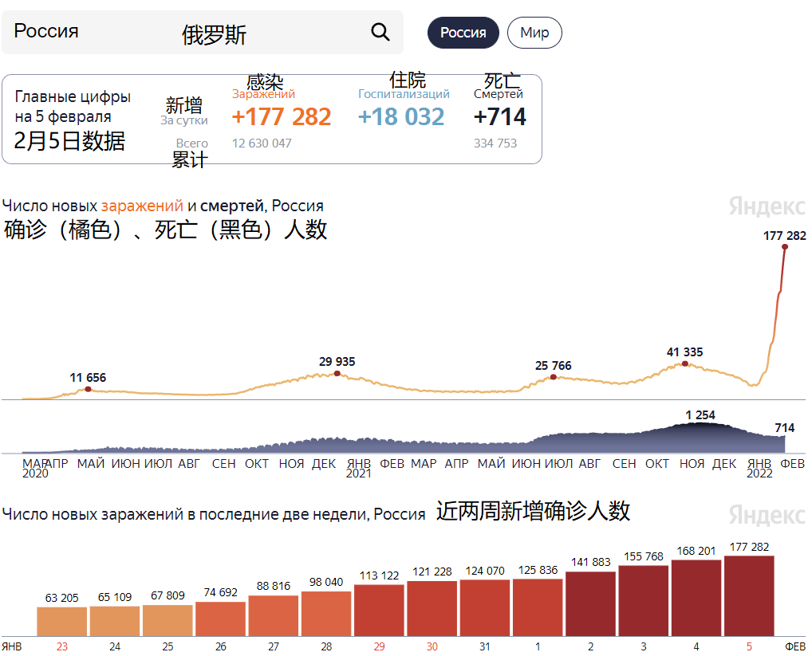
Task: Click the 29 935 data point marker
Action: coord(337,371)
